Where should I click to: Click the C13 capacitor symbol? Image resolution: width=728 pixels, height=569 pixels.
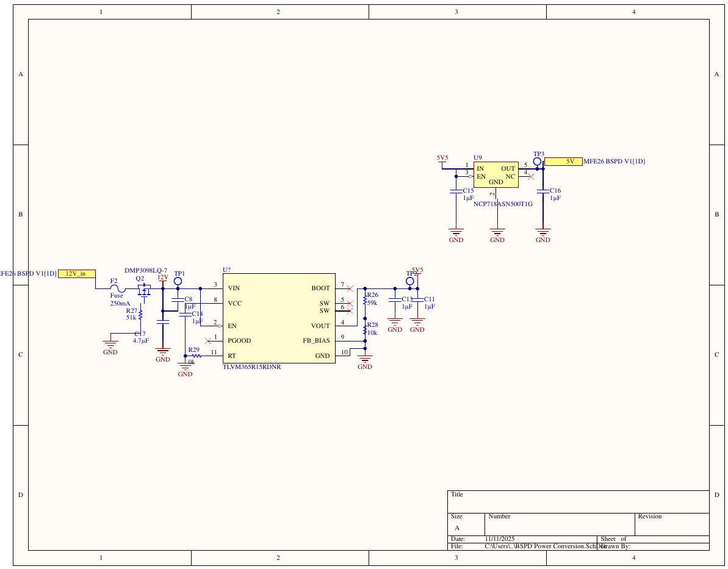[x=395, y=300]
